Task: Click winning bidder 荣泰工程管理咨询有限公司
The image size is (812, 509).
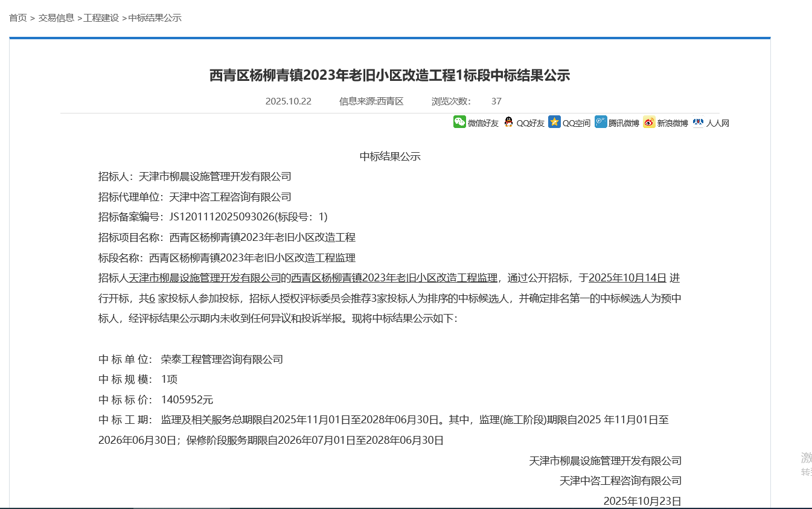Action: coord(222,359)
